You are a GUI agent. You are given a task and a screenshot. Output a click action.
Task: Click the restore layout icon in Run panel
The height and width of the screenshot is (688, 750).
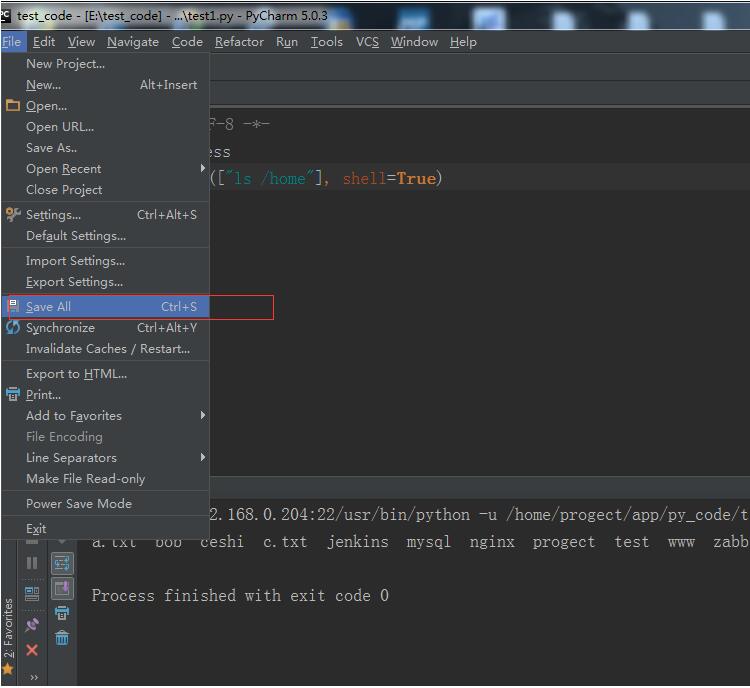click(x=32, y=592)
